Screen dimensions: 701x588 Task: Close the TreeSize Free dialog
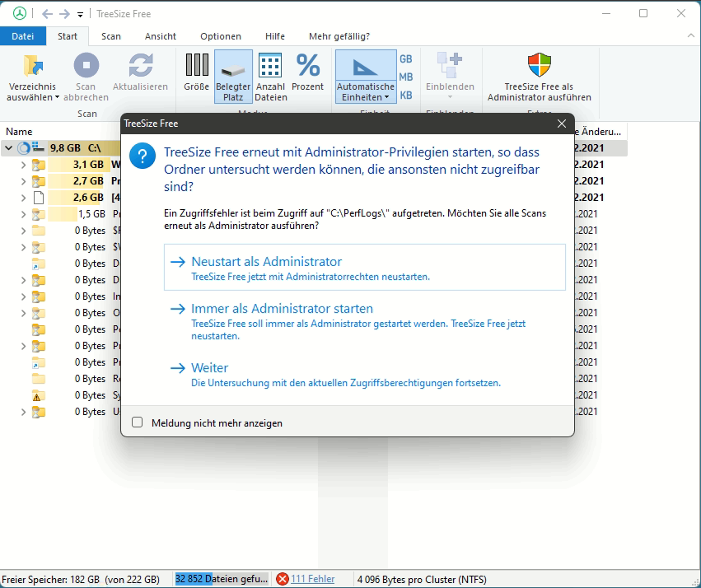(562, 124)
